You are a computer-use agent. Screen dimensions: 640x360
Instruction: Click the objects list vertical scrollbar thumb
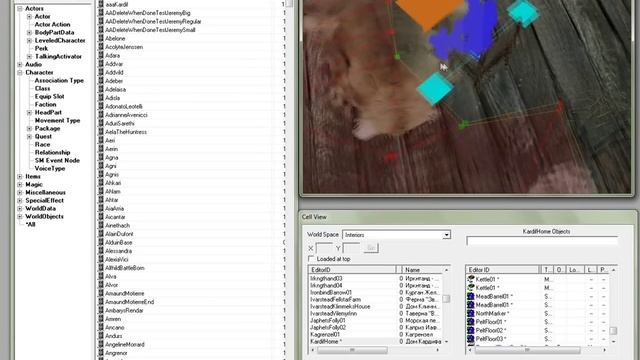(613, 331)
